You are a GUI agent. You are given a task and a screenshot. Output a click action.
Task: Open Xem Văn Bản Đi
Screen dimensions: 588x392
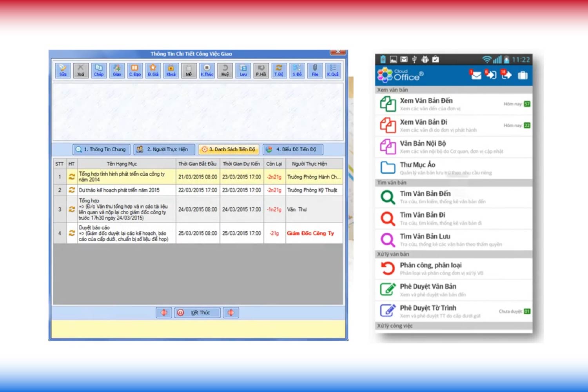[x=454, y=125]
